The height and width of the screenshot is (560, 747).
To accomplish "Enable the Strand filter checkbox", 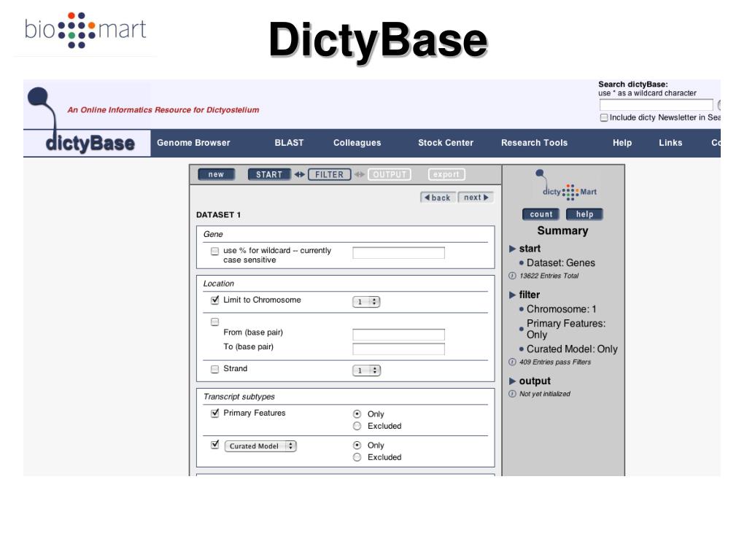I will [x=215, y=369].
